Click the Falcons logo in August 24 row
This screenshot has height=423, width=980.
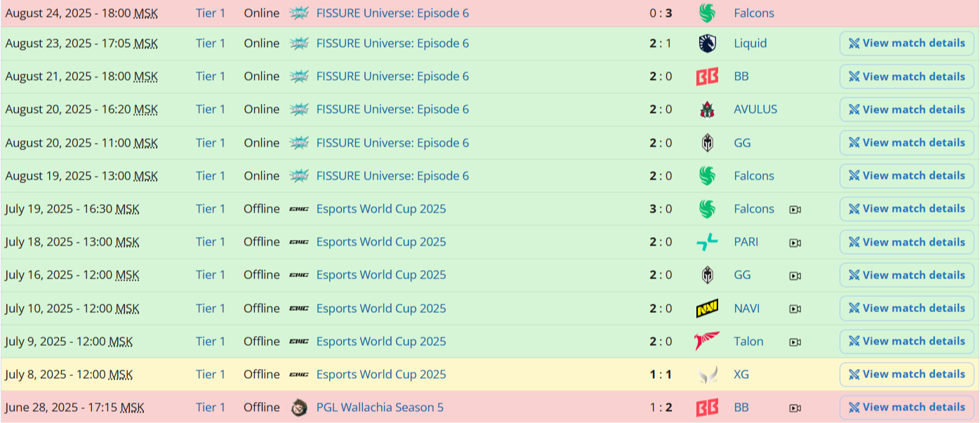pyautogui.click(x=707, y=13)
